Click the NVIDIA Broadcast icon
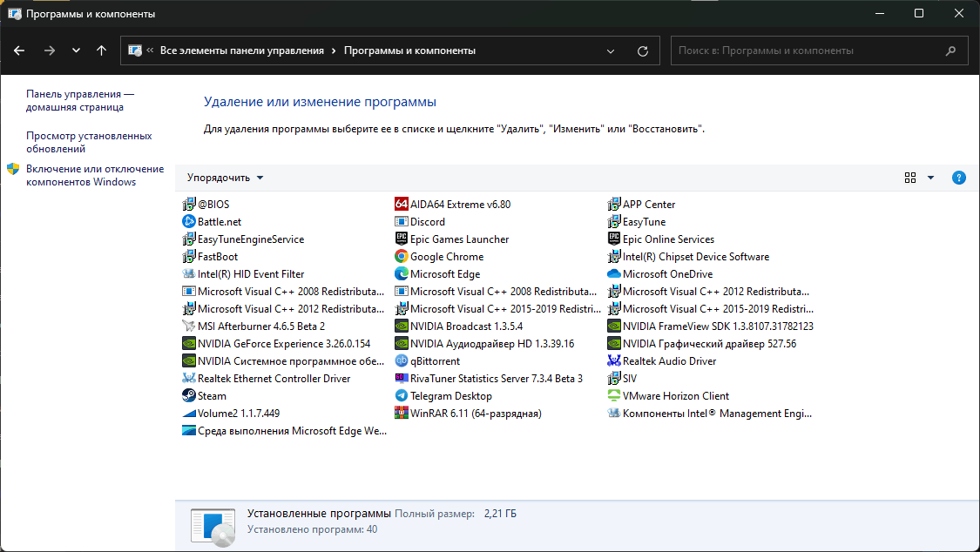This screenshot has height=552, width=980. (402, 326)
